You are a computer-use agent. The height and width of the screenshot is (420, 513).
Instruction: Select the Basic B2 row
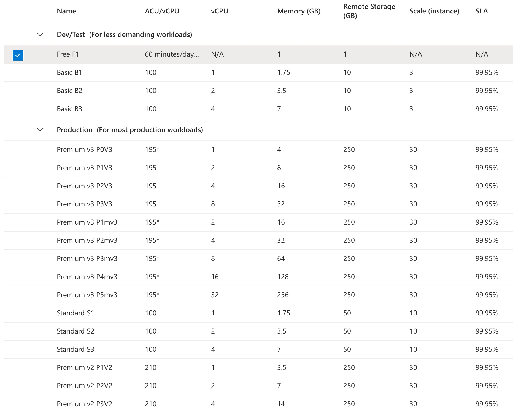coord(69,91)
